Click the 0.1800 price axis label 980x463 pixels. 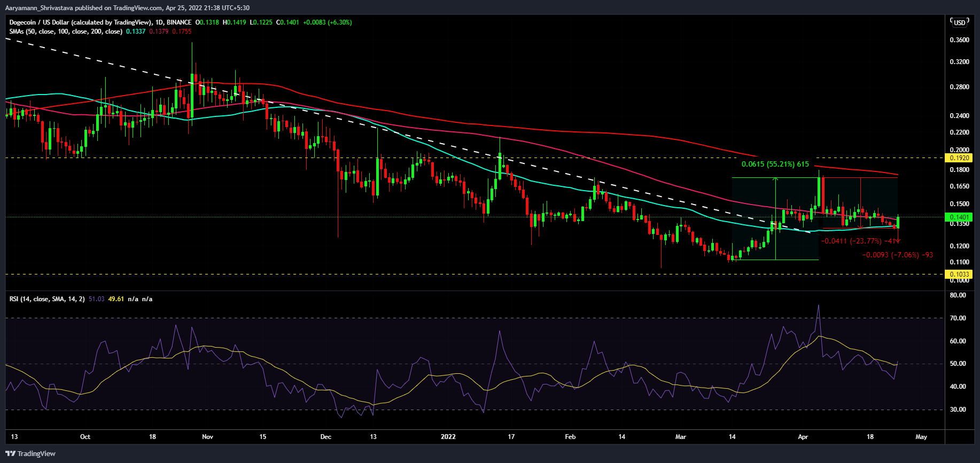959,170
